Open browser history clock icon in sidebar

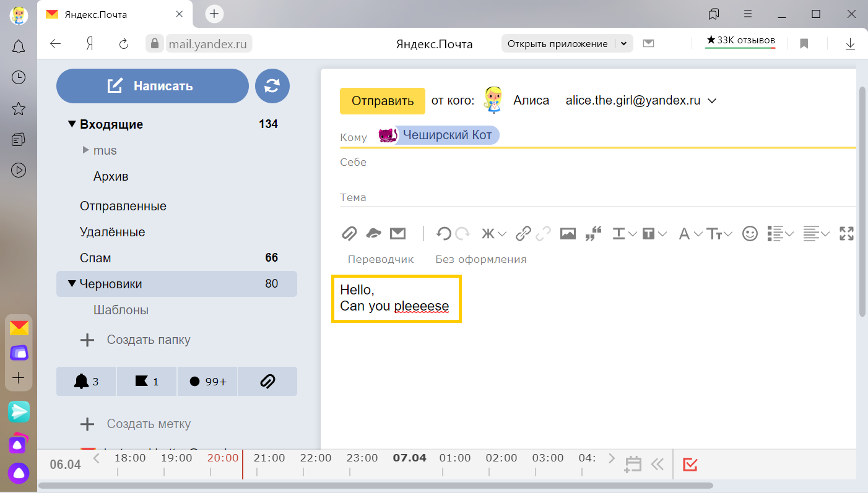tap(19, 77)
